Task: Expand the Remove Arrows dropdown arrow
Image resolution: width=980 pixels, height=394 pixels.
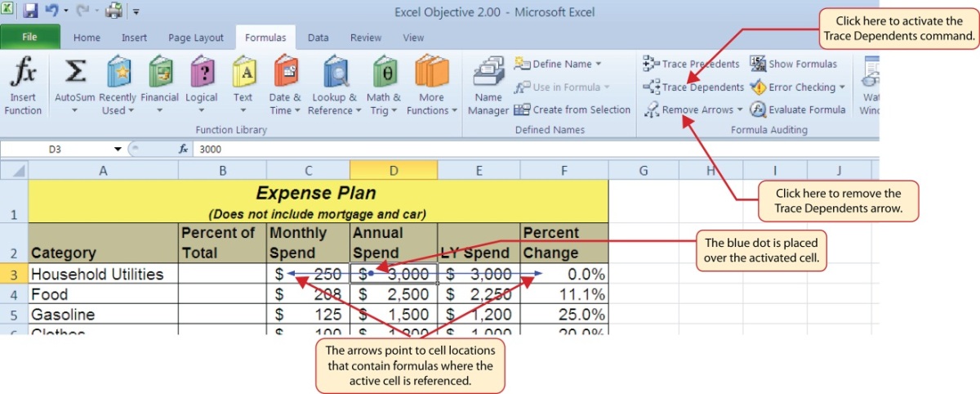Action: tap(740, 110)
